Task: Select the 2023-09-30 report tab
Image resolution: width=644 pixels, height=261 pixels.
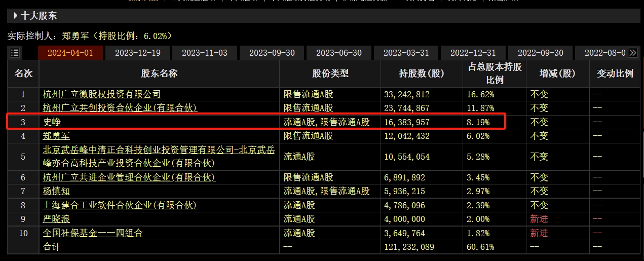Action: tap(272, 53)
